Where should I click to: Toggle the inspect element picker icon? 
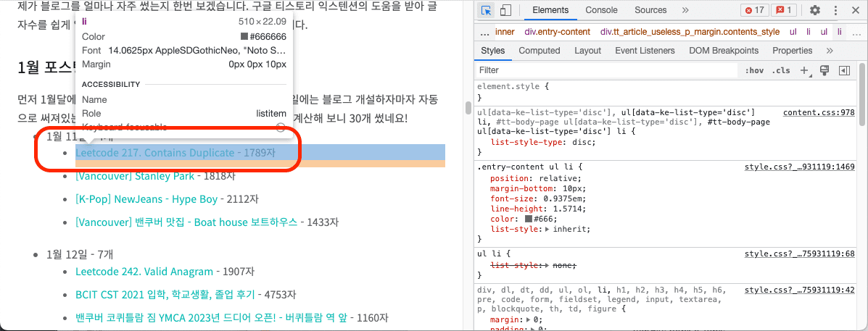[x=487, y=10]
